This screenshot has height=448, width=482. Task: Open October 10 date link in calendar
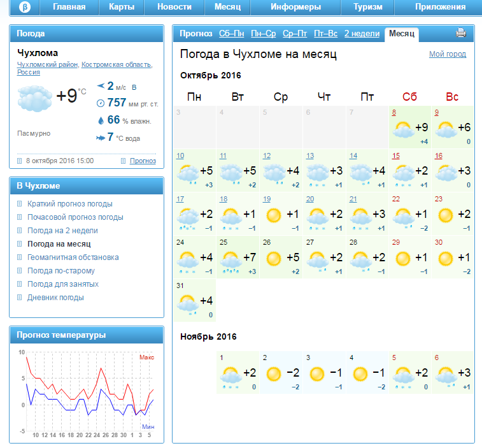point(180,155)
